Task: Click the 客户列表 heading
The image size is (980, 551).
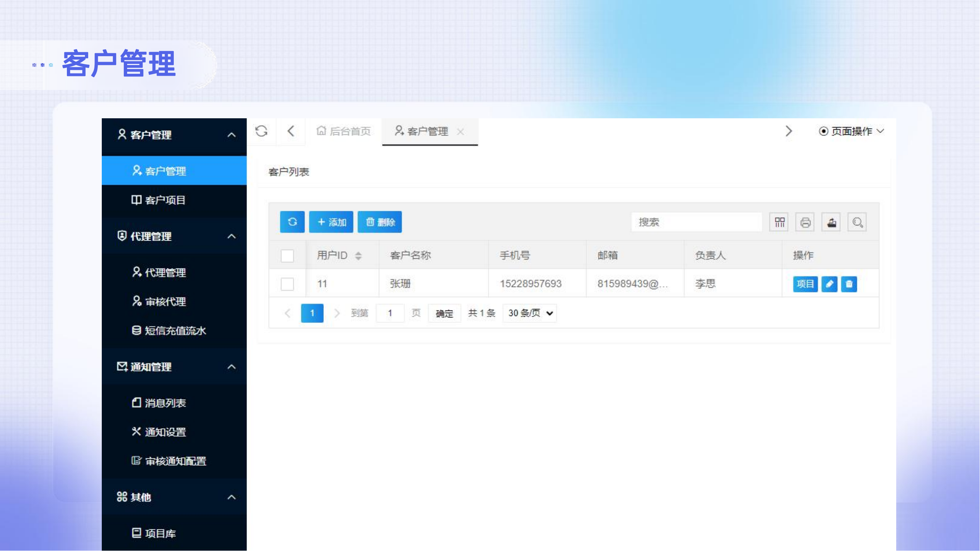Action: (x=289, y=172)
